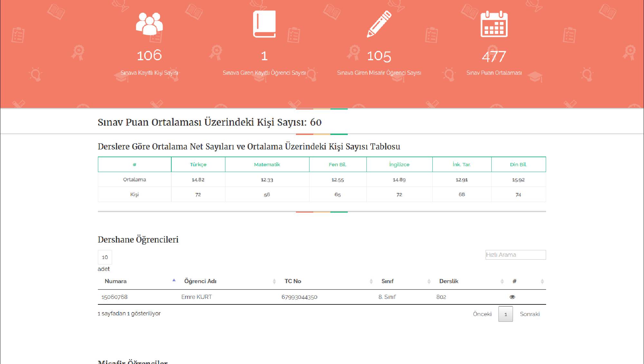
Task: Click the Din Bil. column header
Action: pyautogui.click(x=518, y=165)
